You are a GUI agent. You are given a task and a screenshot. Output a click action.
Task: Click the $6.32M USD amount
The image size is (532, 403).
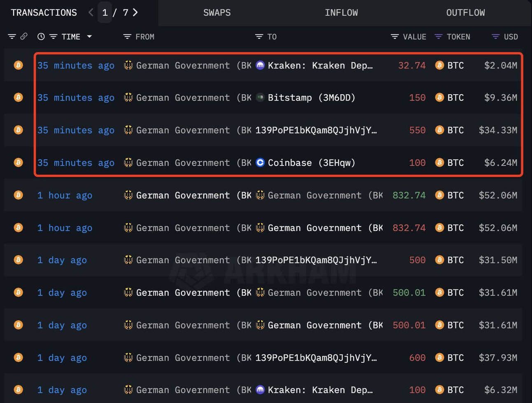[x=501, y=389]
